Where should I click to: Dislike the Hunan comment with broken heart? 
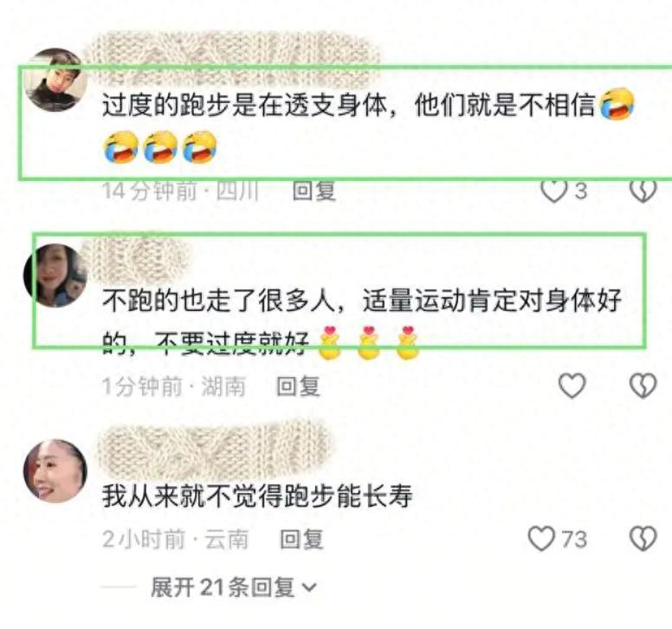[x=643, y=386]
